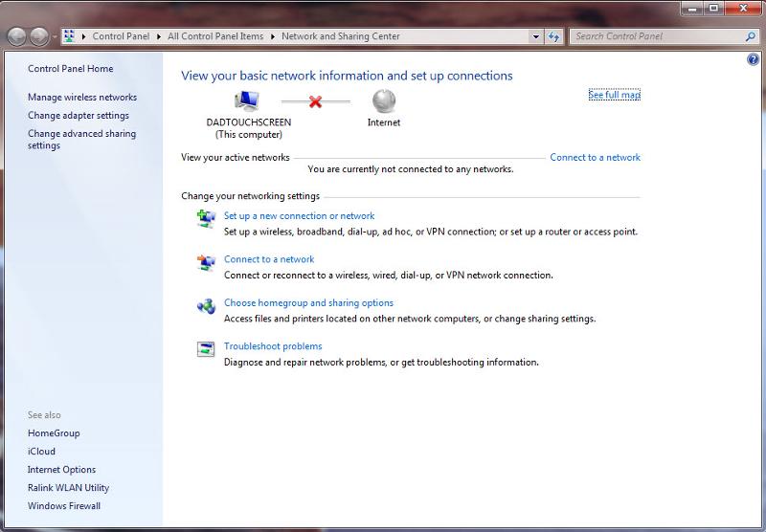Click the Troubleshoot problems icon
This screenshot has height=532, width=766.
click(x=206, y=349)
